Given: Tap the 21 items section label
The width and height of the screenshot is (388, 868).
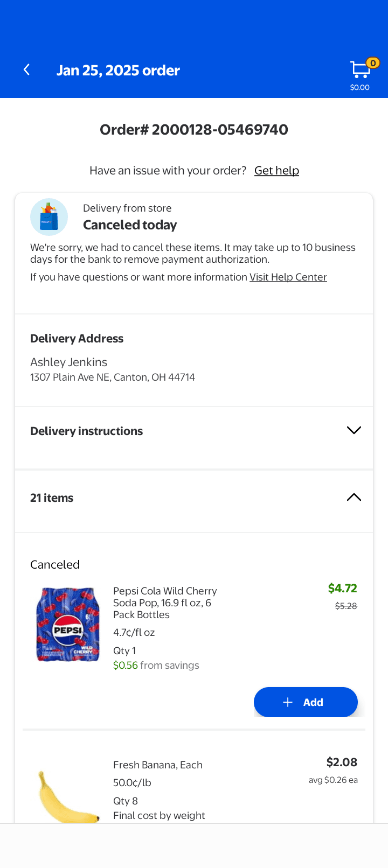Looking at the screenshot, I should [x=52, y=498].
